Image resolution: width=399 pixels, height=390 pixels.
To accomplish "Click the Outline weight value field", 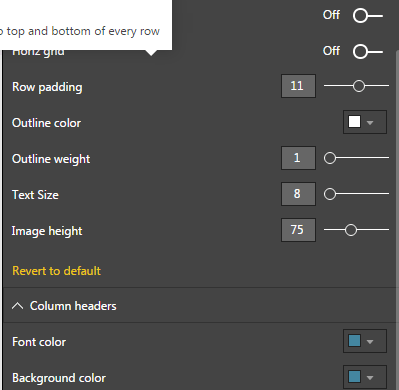I will point(298,158).
